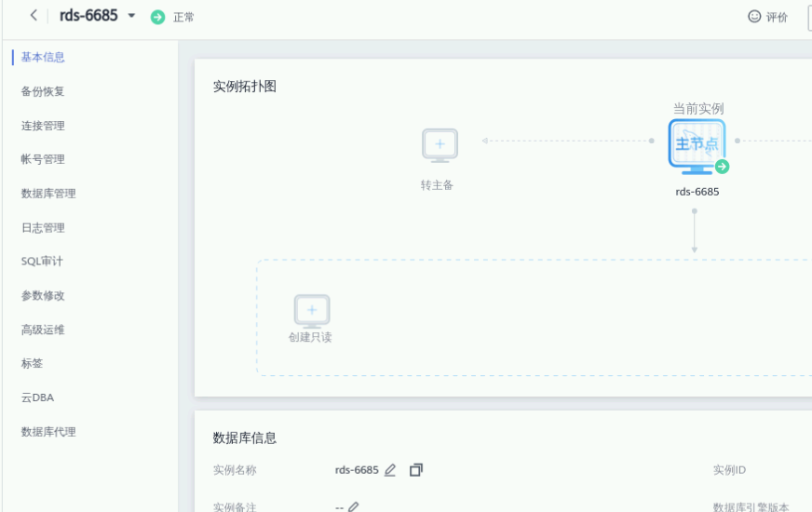Click the 当前实例 label
The width and height of the screenshot is (812, 512).
[x=698, y=109]
